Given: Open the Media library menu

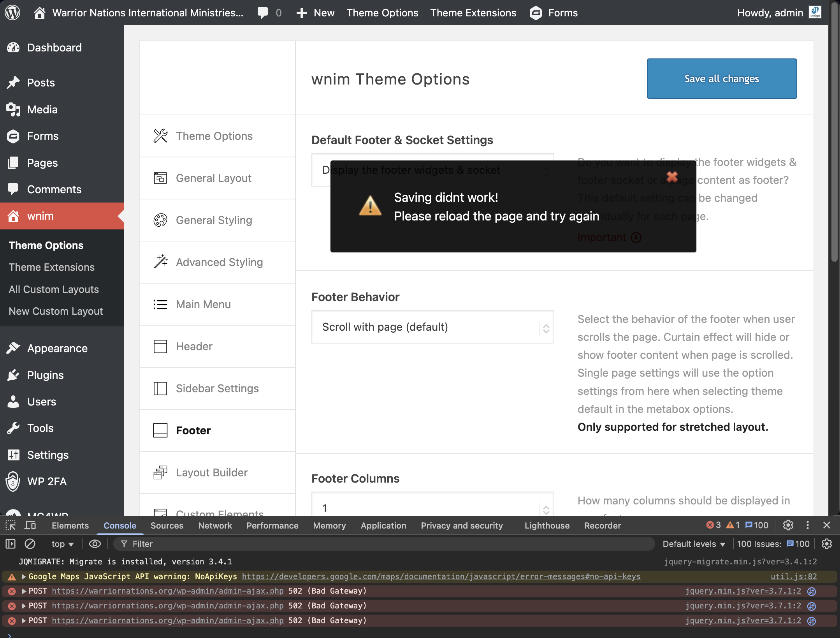Looking at the screenshot, I should tap(42, 109).
